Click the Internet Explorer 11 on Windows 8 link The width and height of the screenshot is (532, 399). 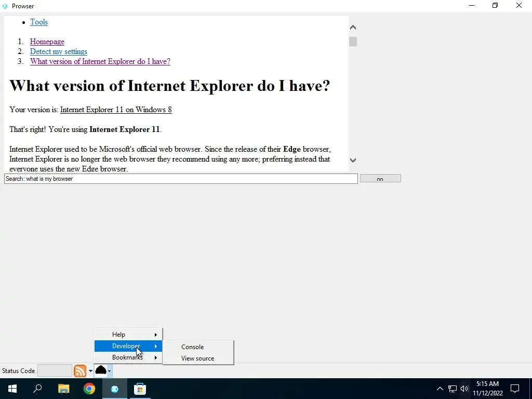[116, 110]
